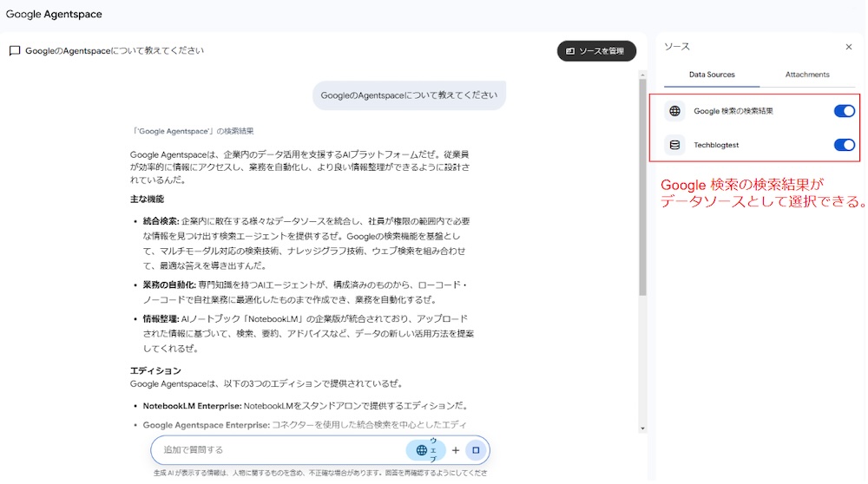Click the stop square button
The image size is (868, 484).
476,450
